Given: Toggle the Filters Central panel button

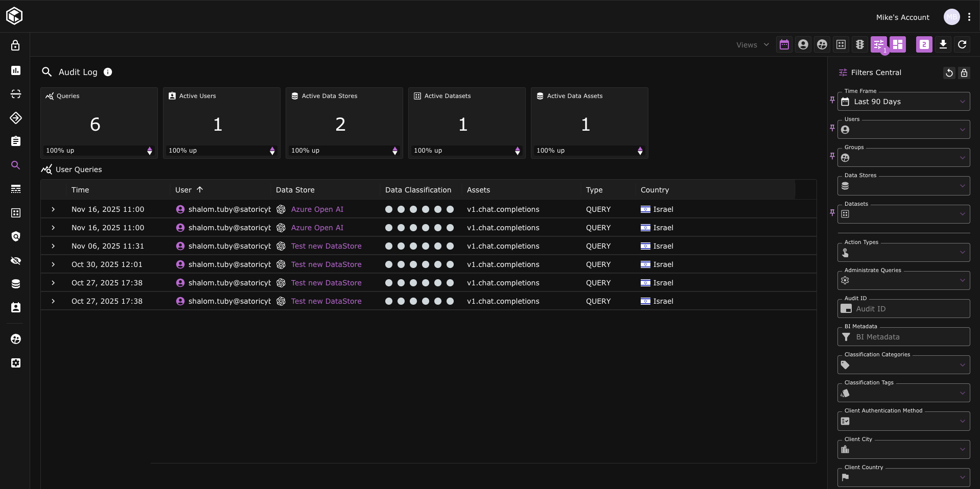Looking at the screenshot, I should point(879,45).
